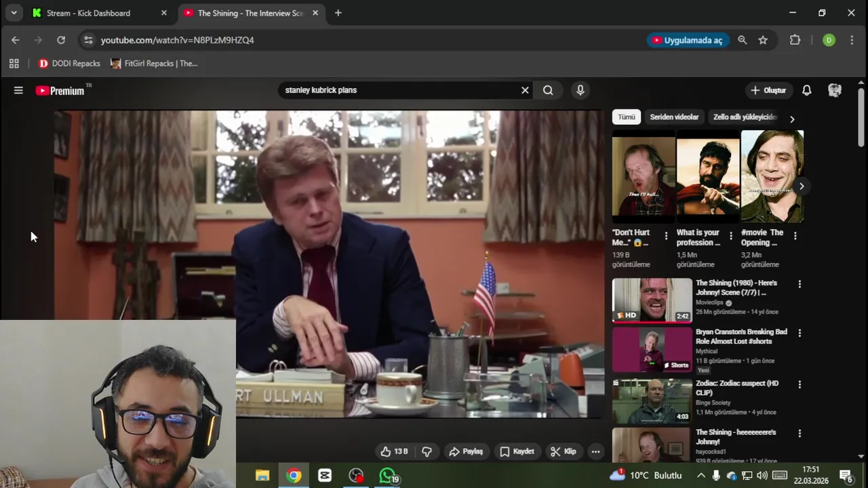Viewport: 868px width, 488px height.
Task: Open options for Zodiac suspect video
Action: pyautogui.click(x=800, y=384)
